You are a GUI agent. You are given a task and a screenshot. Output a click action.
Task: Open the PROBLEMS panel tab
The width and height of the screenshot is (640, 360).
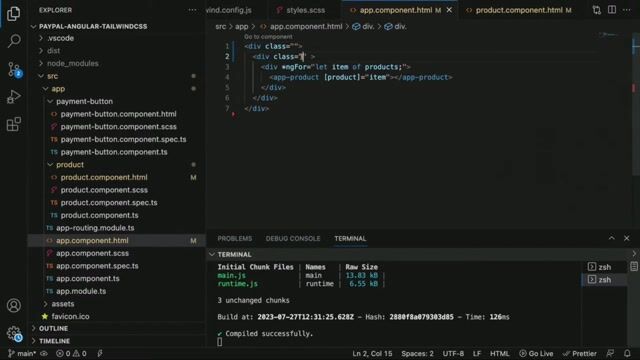pyautogui.click(x=234, y=238)
